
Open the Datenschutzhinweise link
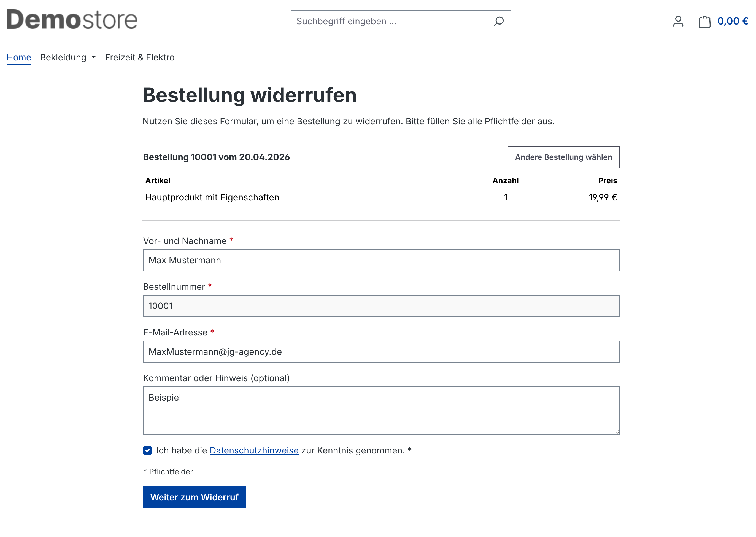pyautogui.click(x=254, y=450)
